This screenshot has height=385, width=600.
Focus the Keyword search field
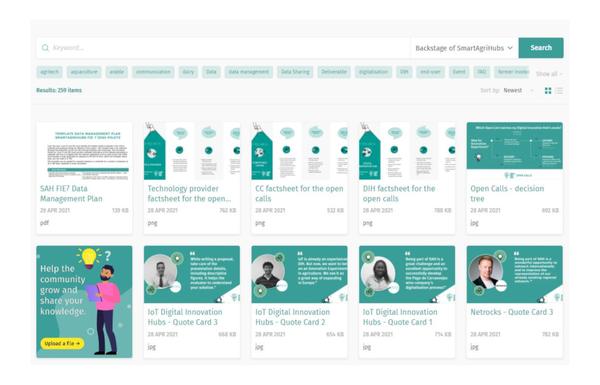[223, 48]
